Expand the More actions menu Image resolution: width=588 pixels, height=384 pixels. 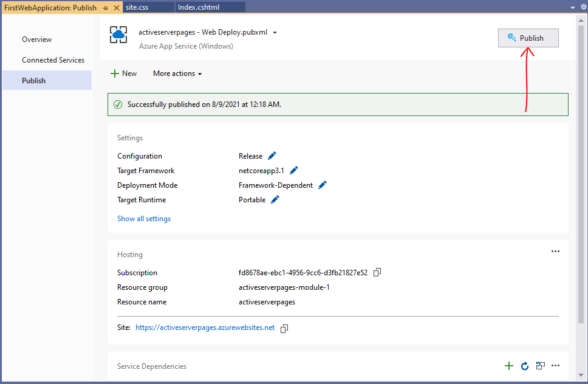click(177, 74)
